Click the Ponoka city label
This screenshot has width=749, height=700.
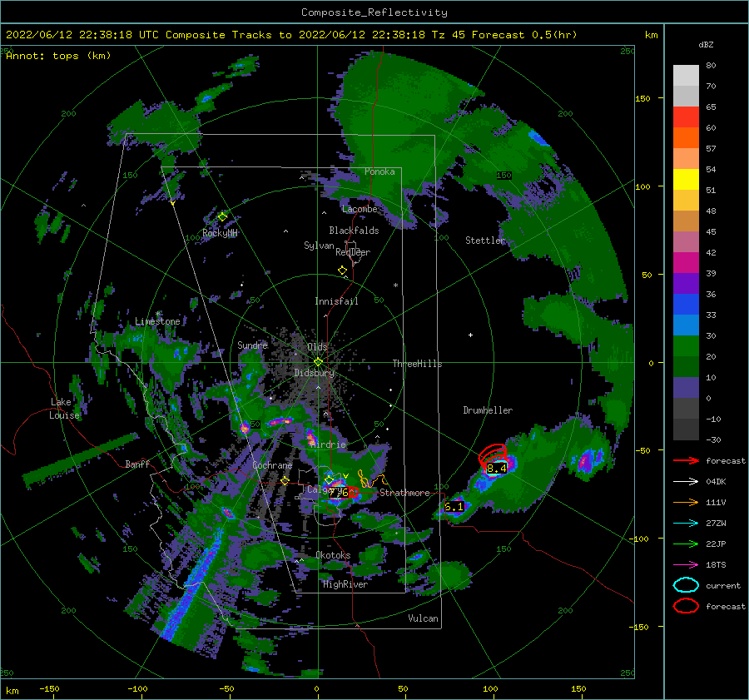(379, 171)
